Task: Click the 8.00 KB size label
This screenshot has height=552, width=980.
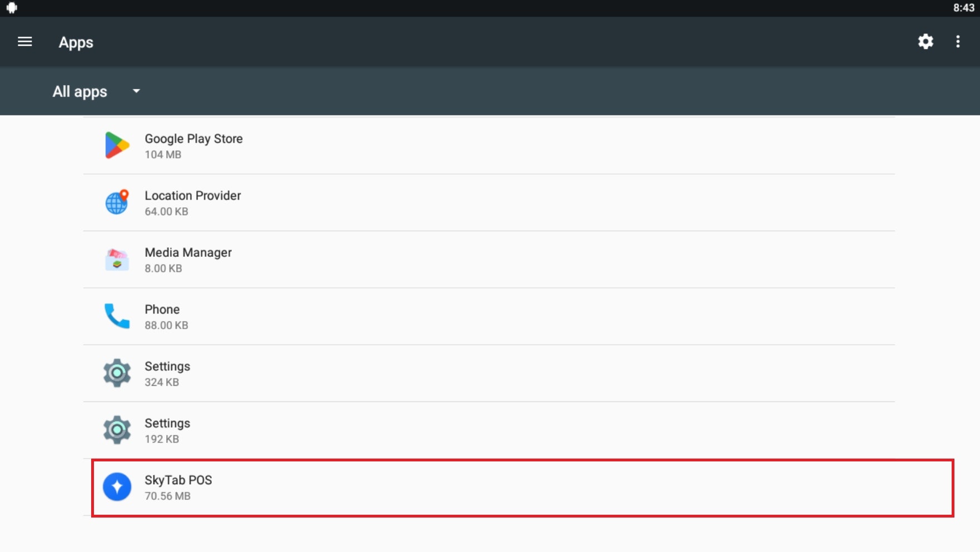Action: [x=163, y=268]
